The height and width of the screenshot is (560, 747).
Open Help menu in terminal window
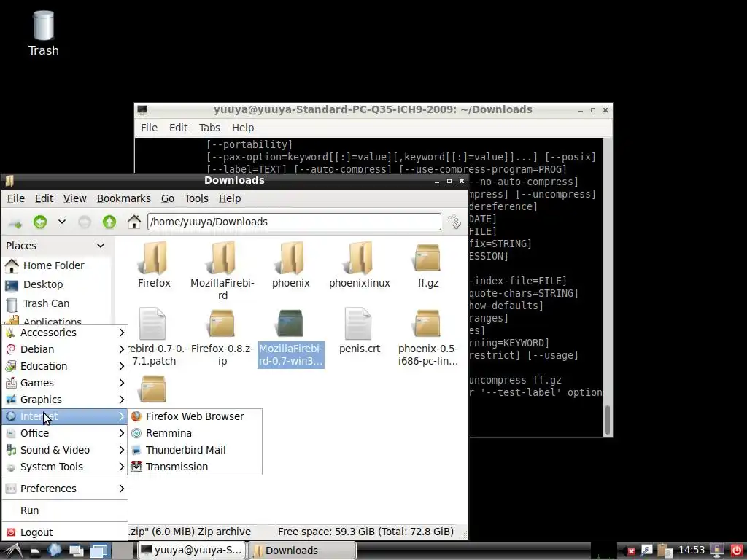[x=243, y=128]
